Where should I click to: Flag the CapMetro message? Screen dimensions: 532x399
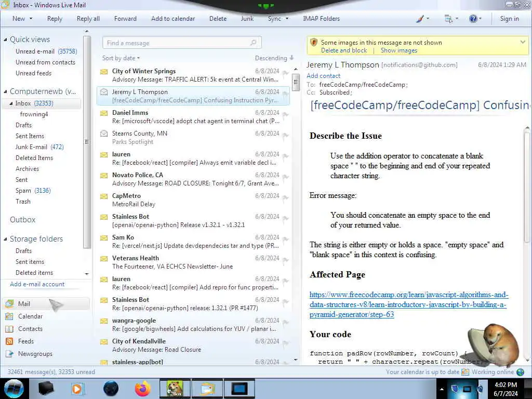(286, 198)
